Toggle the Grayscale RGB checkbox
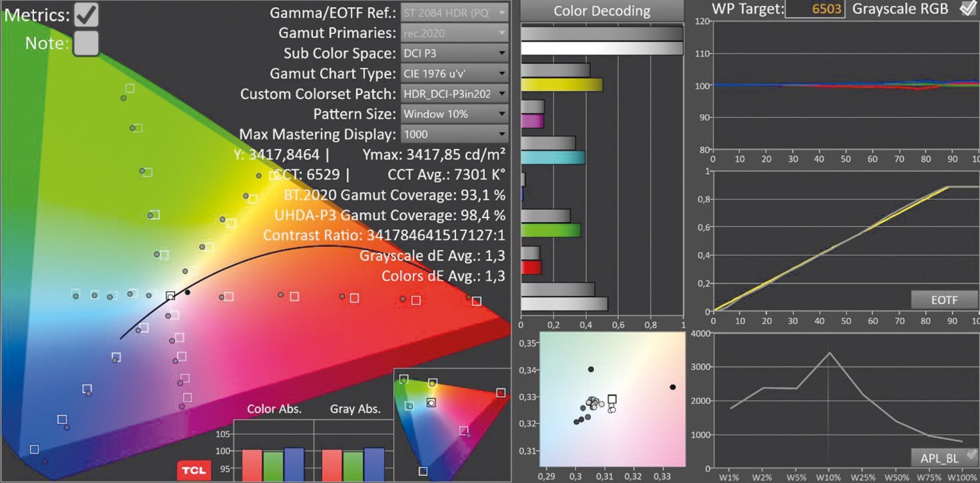 click(x=968, y=8)
